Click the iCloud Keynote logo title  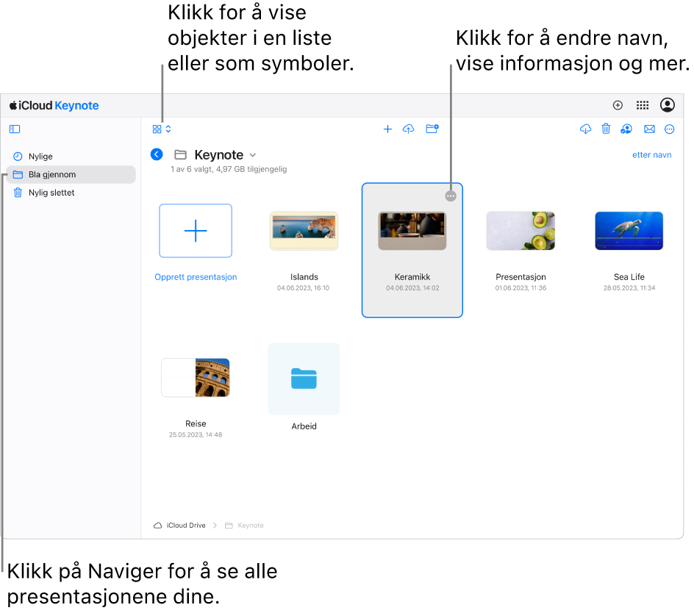coord(54,105)
